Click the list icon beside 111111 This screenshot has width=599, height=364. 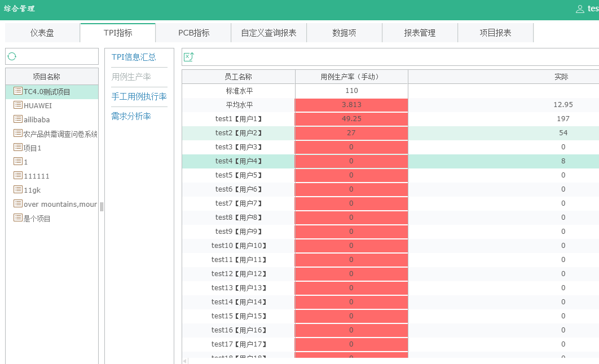pos(18,175)
